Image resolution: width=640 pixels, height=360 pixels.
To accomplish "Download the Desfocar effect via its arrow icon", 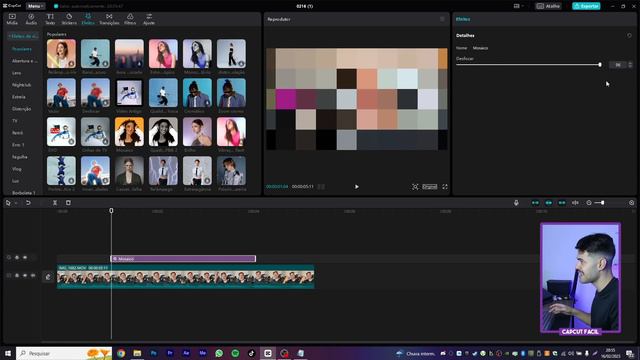I will click(x=105, y=103).
